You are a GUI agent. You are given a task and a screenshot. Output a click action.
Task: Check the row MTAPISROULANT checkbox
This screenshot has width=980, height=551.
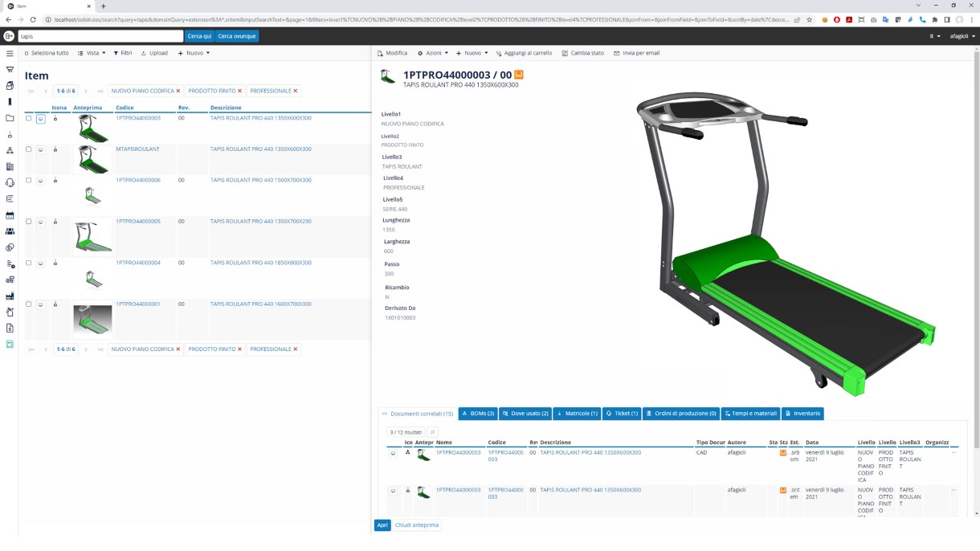(x=29, y=149)
